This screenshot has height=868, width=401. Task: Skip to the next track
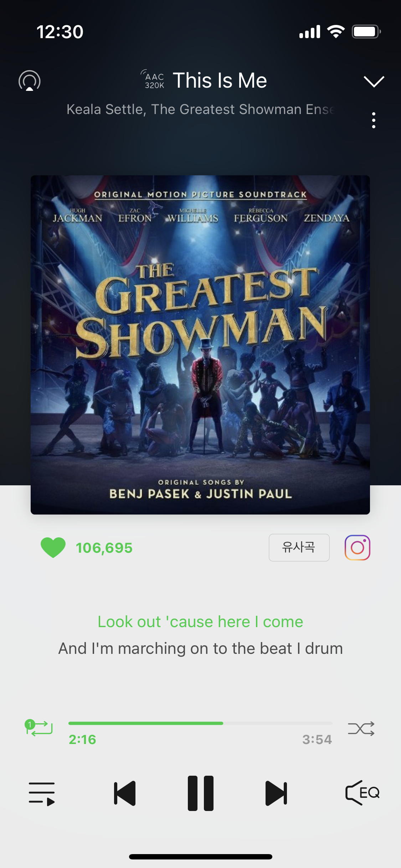(276, 793)
